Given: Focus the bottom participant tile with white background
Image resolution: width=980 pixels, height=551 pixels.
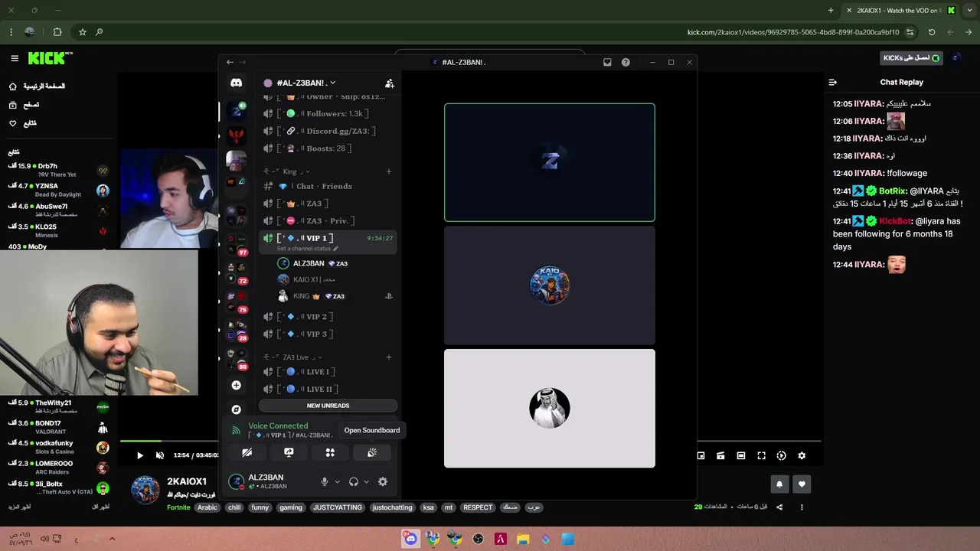Looking at the screenshot, I should coord(550,408).
